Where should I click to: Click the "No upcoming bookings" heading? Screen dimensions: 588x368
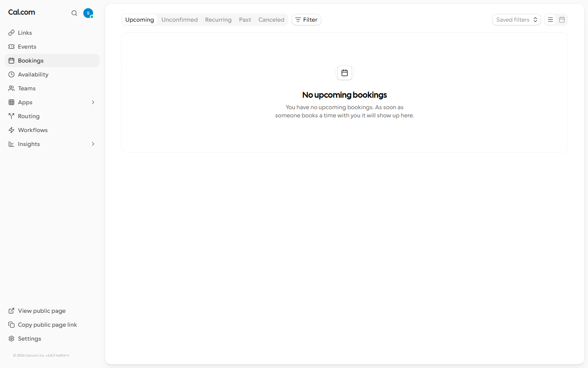[x=345, y=95]
